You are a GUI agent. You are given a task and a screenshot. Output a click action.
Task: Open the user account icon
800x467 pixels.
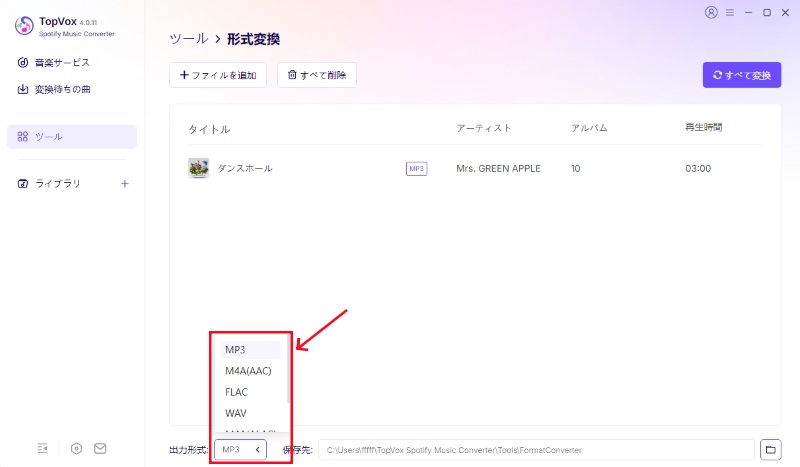[x=711, y=12]
